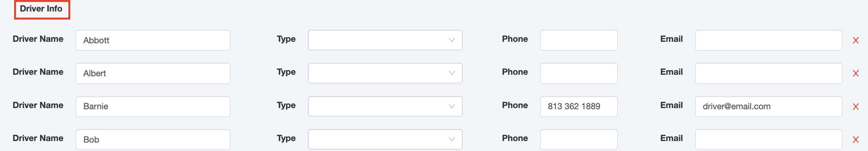Edit the Abbott driver name field
The image size is (868, 151).
(x=153, y=40)
